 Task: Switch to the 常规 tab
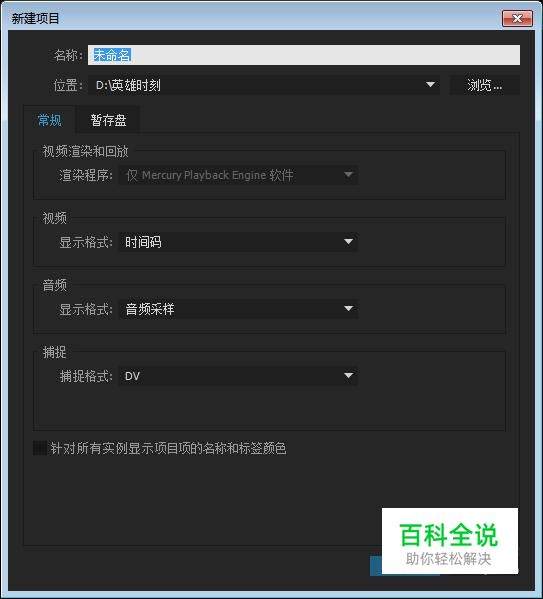tap(49, 120)
